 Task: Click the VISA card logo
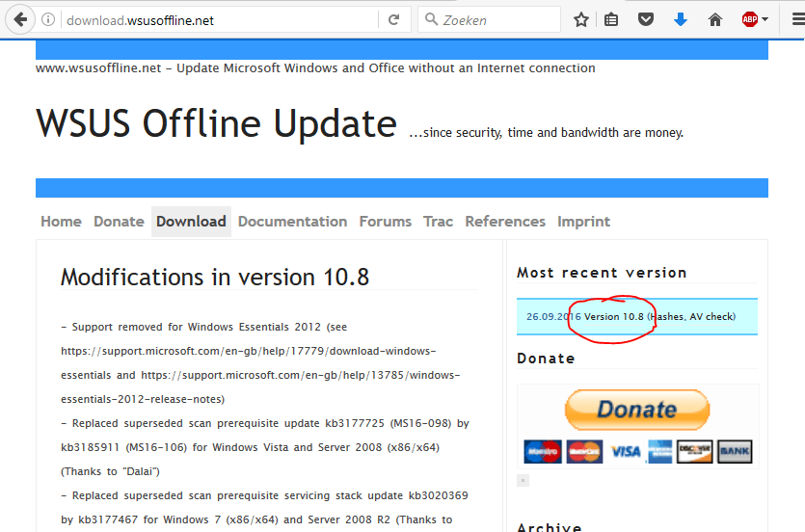tap(626, 451)
